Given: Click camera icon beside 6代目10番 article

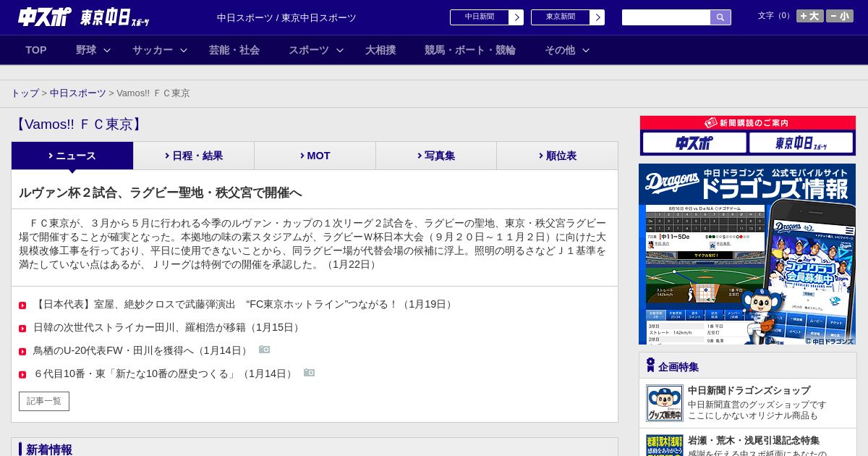Looking at the screenshot, I should [x=309, y=373].
